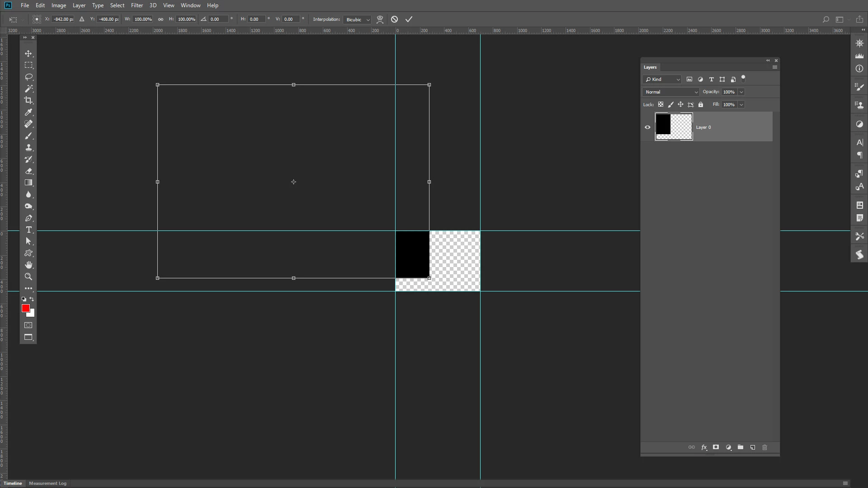
Task: Expand the Opacity slider dropdown arrow
Action: 741,92
